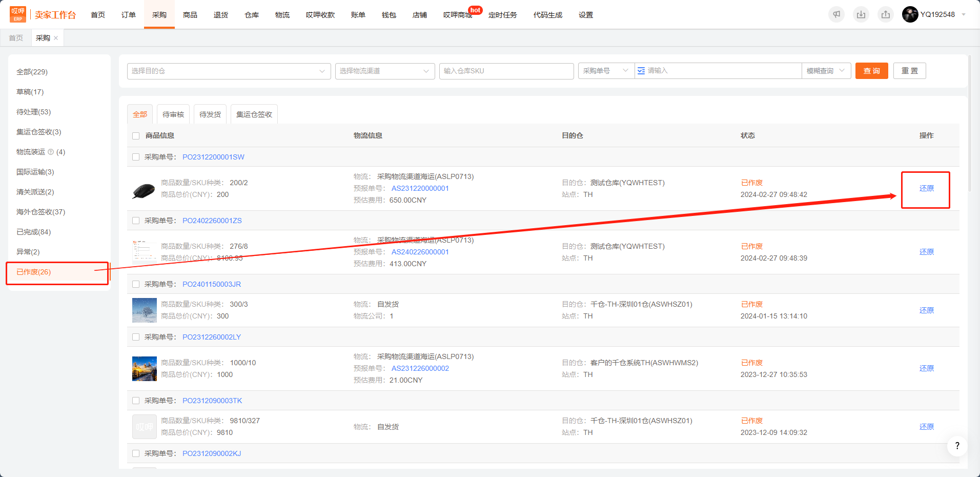
Task: Restore order PO2402260001ZS via 还原
Action: point(926,252)
